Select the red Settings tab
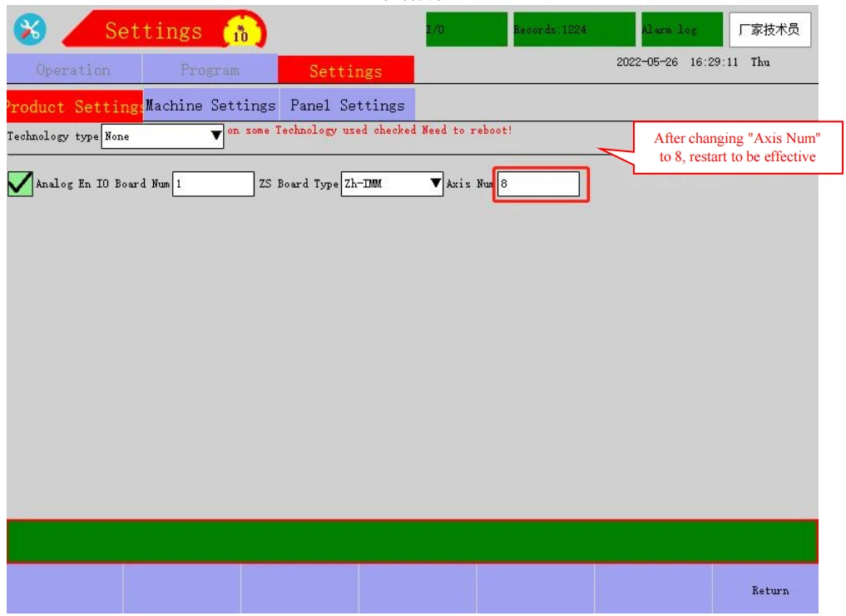The image size is (846, 616). tap(345, 71)
